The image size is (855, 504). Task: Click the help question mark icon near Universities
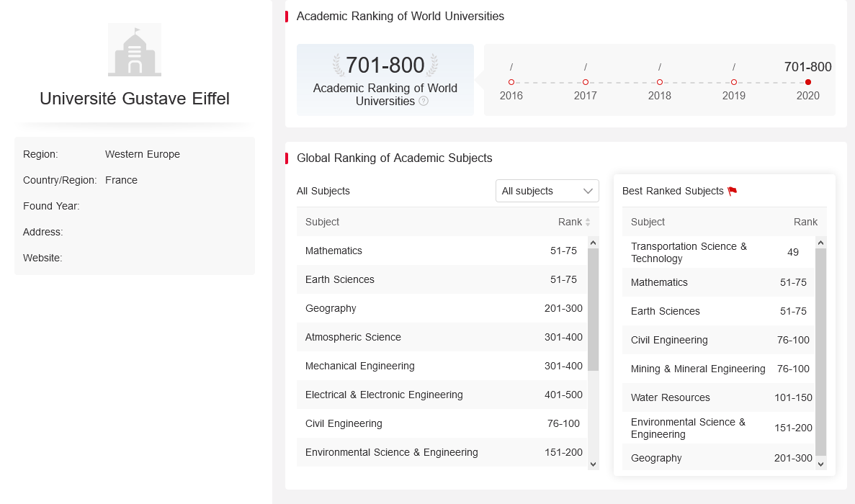click(x=423, y=101)
